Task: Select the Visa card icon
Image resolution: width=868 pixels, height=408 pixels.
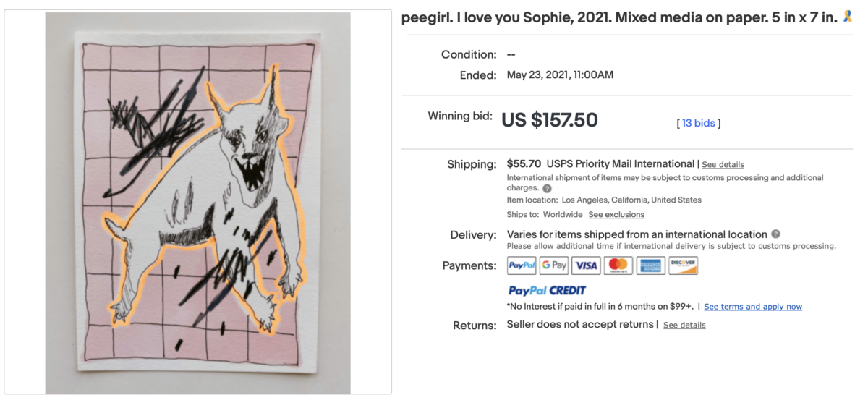Action: tap(586, 265)
